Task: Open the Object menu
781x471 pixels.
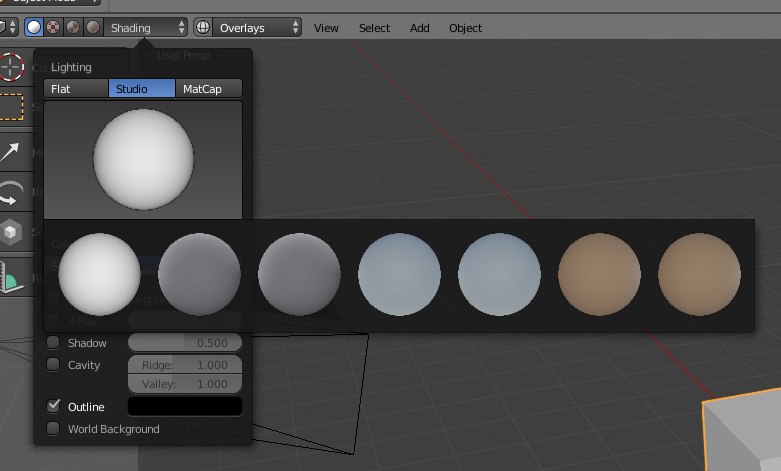Action: click(x=465, y=28)
